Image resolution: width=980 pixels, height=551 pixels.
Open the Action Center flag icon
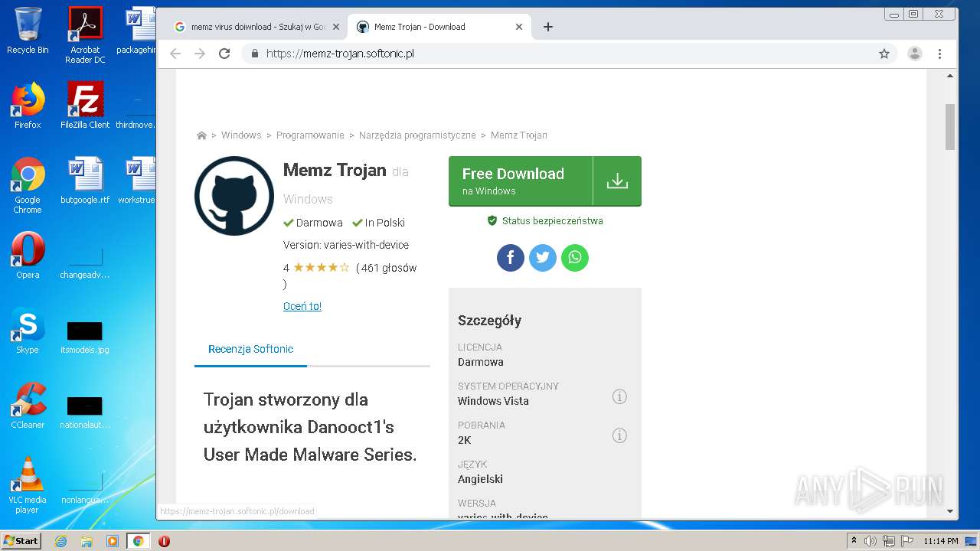(x=907, y=541)
